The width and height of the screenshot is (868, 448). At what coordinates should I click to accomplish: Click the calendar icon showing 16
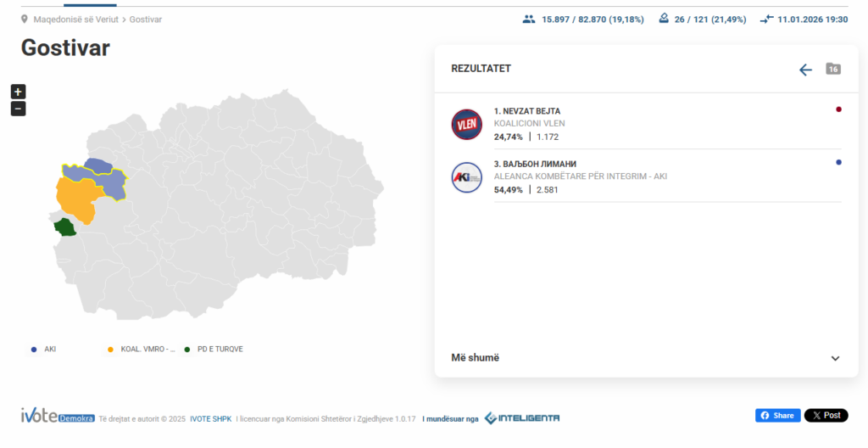click(x=833, y=69)
